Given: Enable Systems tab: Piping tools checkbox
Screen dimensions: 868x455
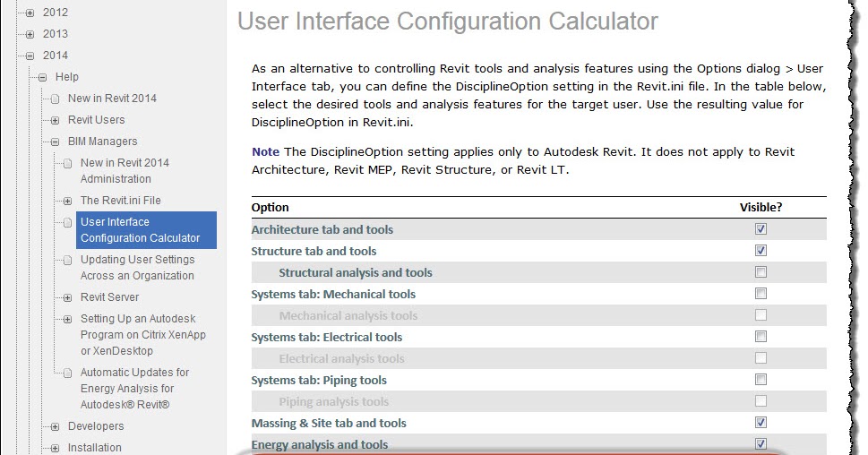Looking at the screenshot, I should click(761, 380).
